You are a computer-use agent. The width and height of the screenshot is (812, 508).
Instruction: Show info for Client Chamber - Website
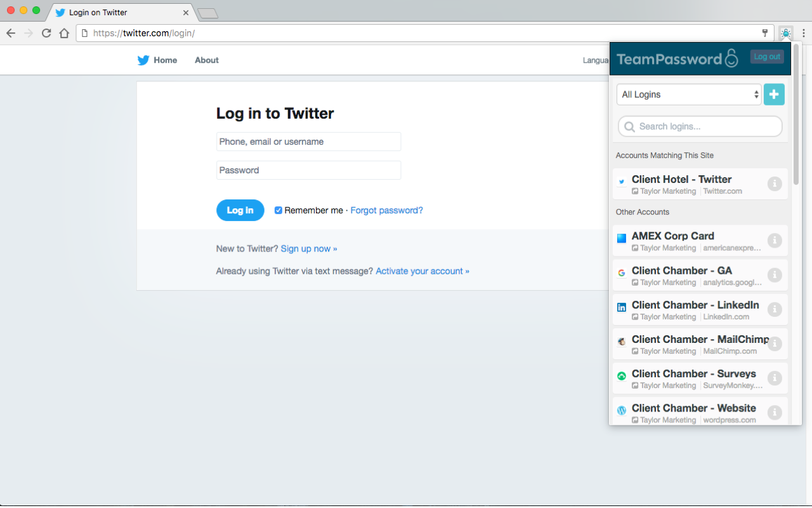(775, 412)
